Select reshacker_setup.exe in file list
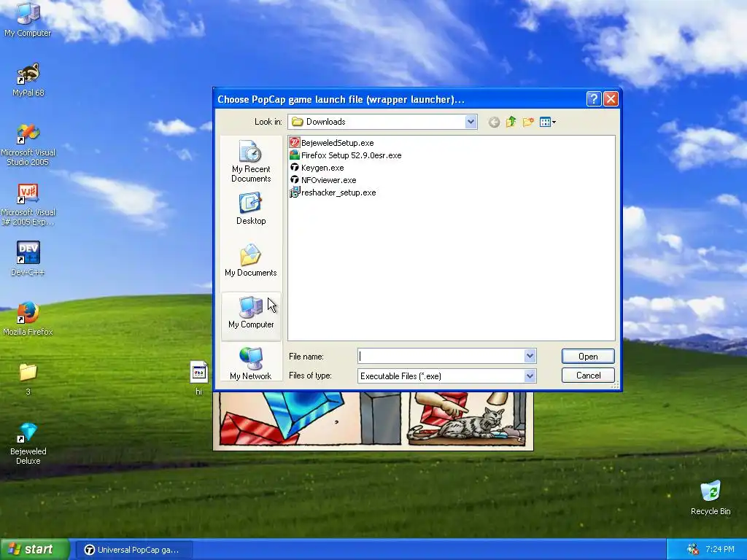This screenshot has height=560, width=747. click(x=333, y=192)
